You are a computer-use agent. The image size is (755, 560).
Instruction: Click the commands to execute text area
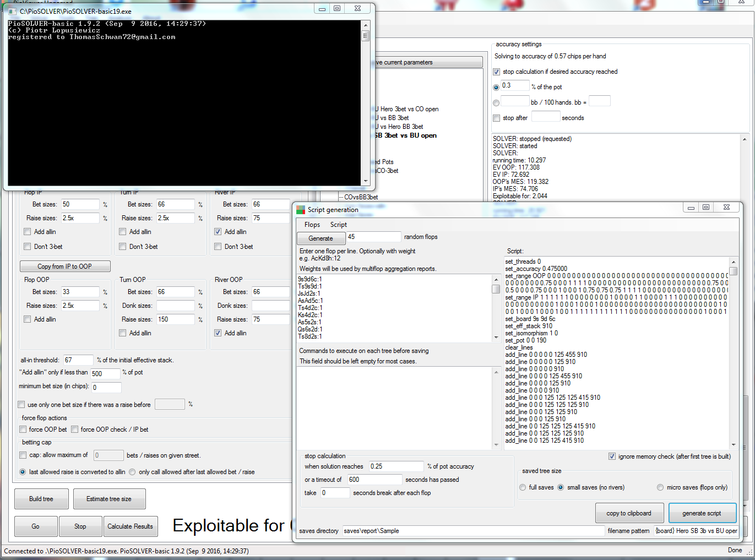point(394,408)
